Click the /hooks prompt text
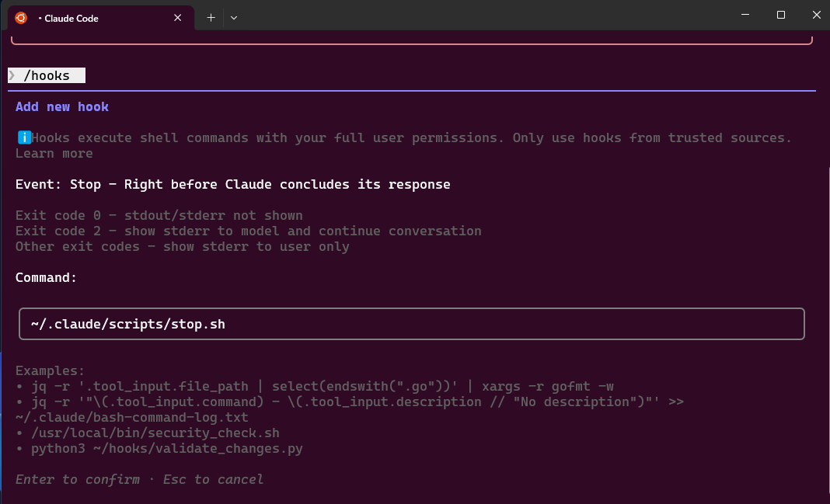 (x=47, y=75)
